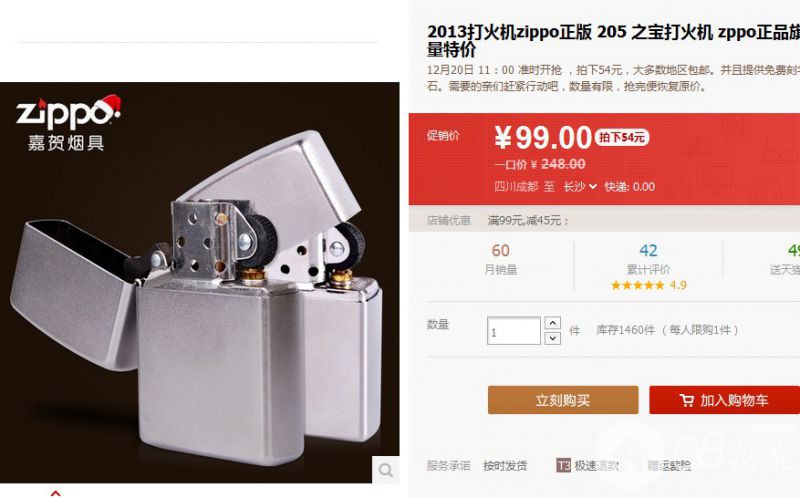
Task: Click the 满99元减45元 store discount text
Action: pos(528,220)
